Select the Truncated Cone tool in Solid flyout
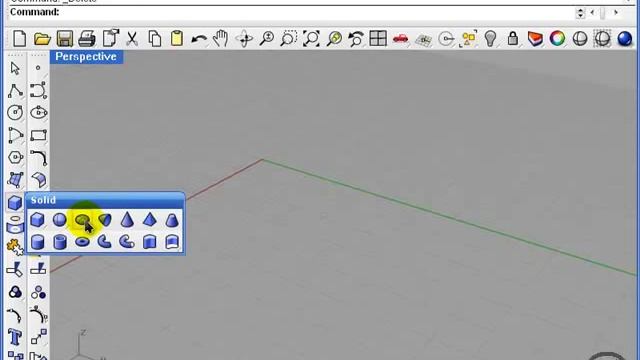 (172, 220)
